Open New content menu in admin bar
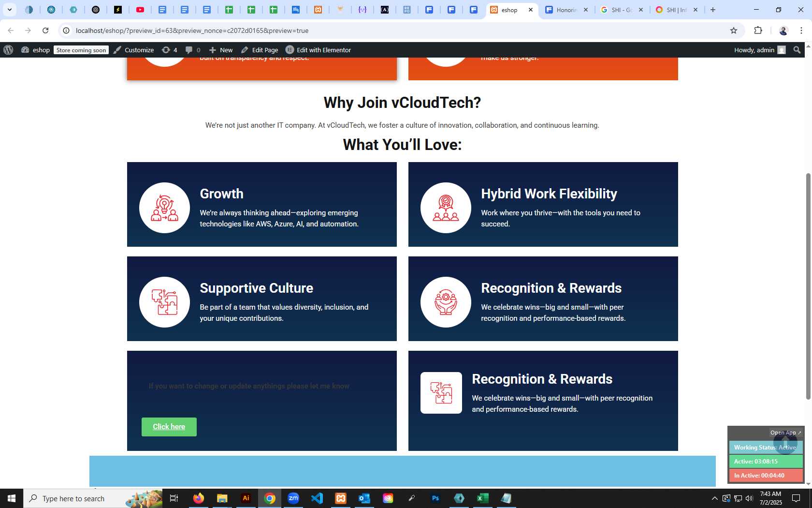 [220, 50]
